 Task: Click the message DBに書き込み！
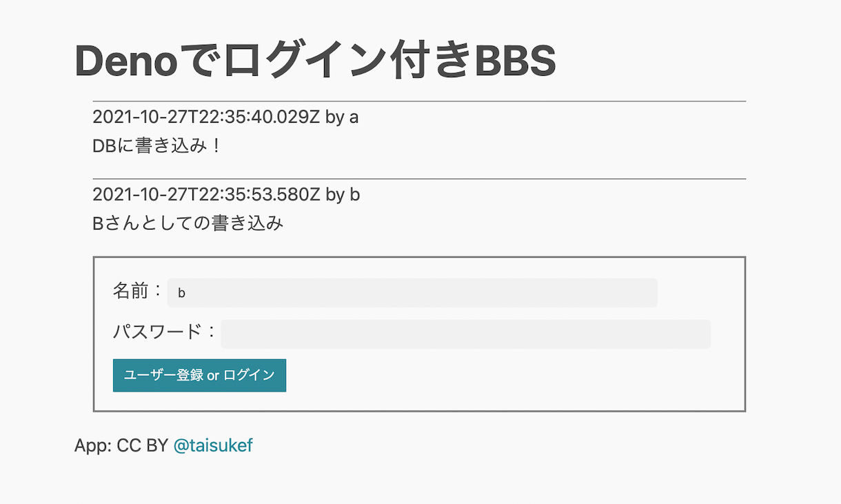click(x=156, y=146)
